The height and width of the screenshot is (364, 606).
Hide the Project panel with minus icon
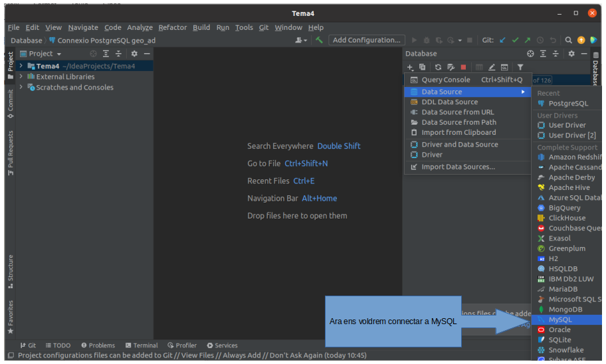coord(147,54)
